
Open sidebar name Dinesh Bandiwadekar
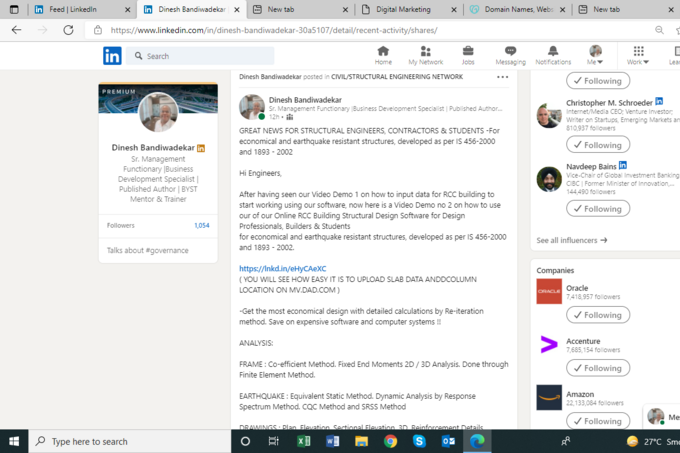[153, 147]
